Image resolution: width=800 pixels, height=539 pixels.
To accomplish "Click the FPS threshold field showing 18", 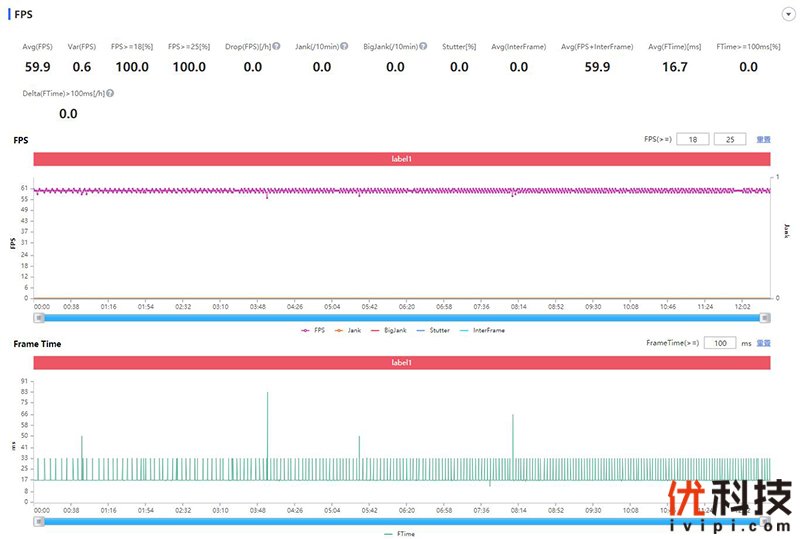I will click(x=692, y=140).
